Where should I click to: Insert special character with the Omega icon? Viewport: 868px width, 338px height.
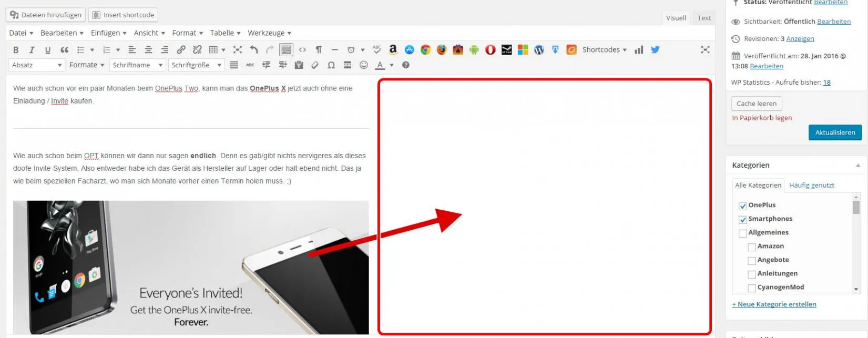(331, 65)
